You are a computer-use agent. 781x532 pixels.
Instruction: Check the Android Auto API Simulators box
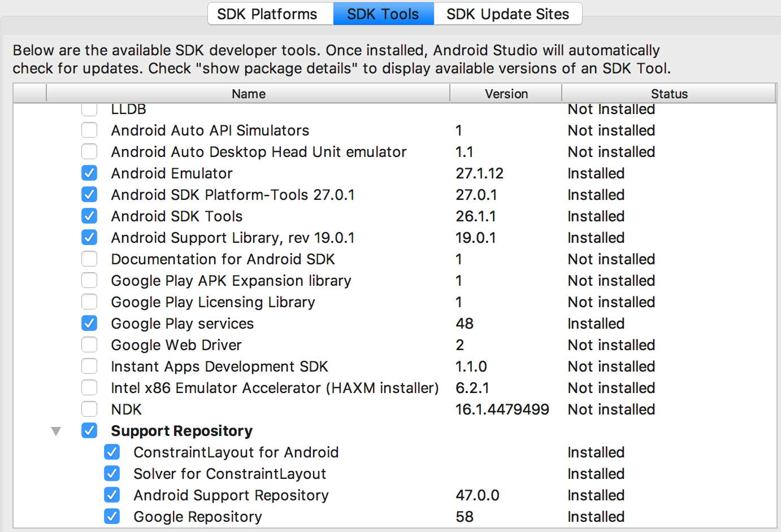pyautogui.click(x=89, y=130)
